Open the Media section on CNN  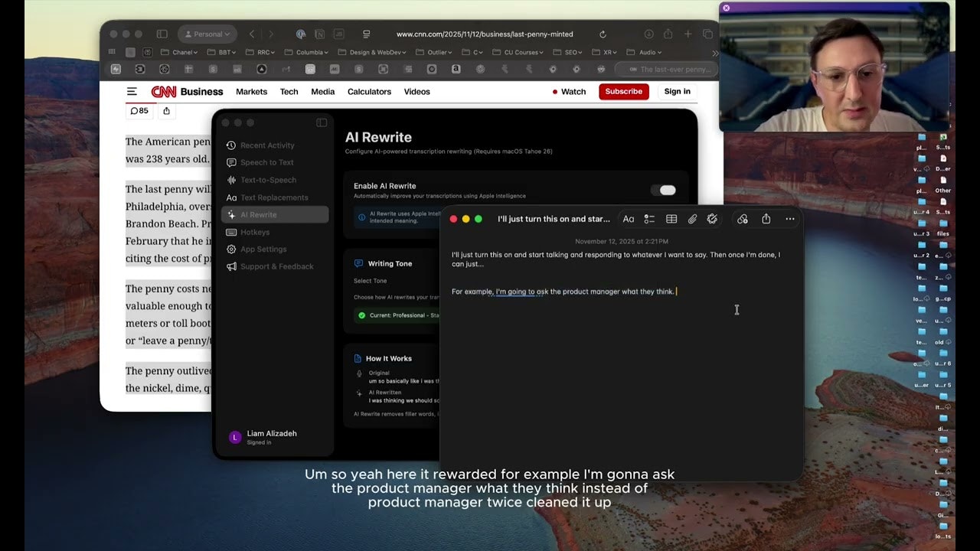[x=322, y=92]
